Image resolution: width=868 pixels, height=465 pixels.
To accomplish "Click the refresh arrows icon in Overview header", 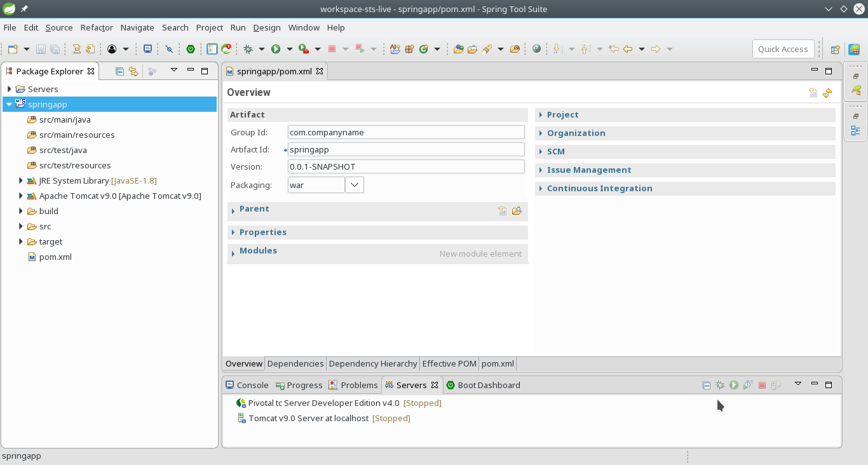I will [827, 93].
